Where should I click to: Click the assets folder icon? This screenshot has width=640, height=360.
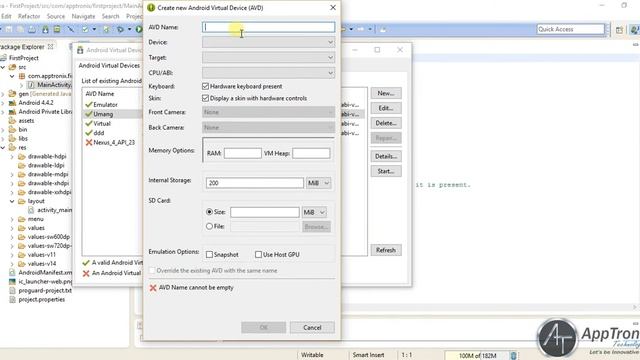coord(12,121)
